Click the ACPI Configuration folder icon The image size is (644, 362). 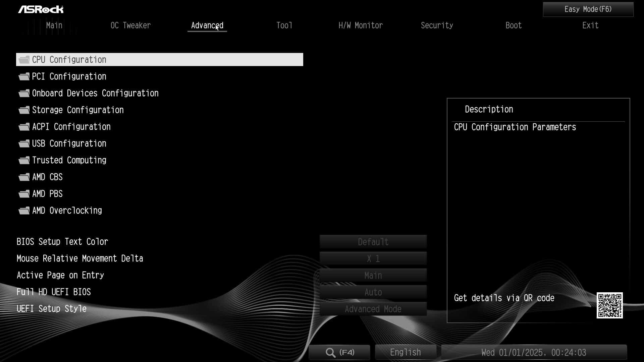click(24, 127)
